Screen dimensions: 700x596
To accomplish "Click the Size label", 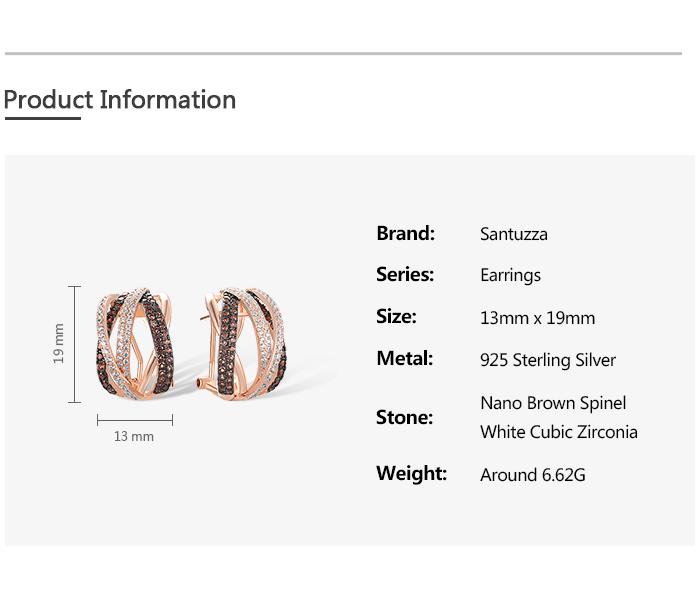I will 396,317.
